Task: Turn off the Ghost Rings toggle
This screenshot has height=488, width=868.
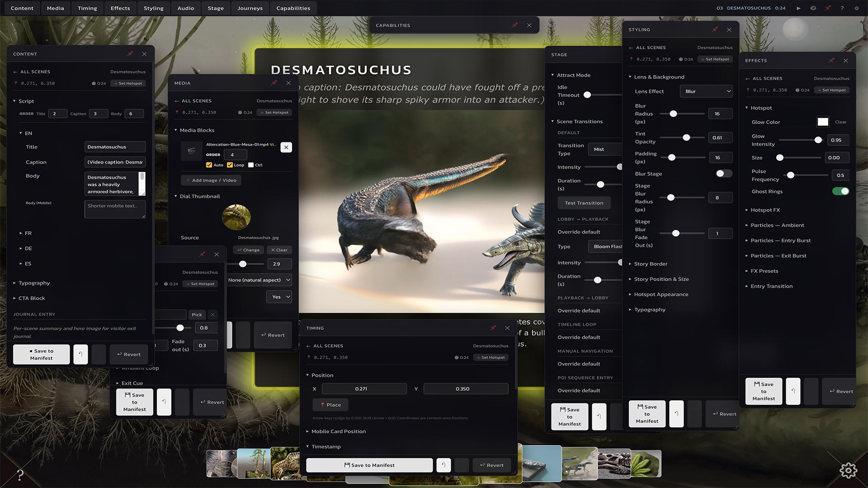Action: (841, 191)
